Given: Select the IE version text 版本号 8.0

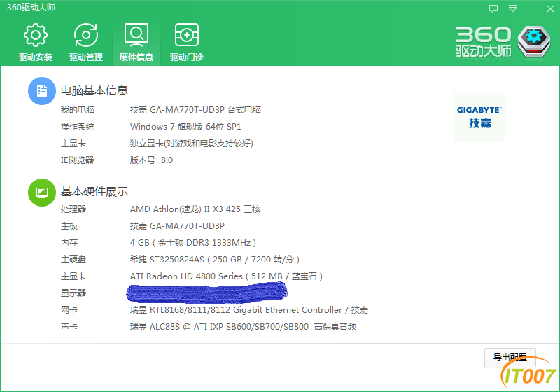Looking at the screenshot, I should click(x=151, y=160).
